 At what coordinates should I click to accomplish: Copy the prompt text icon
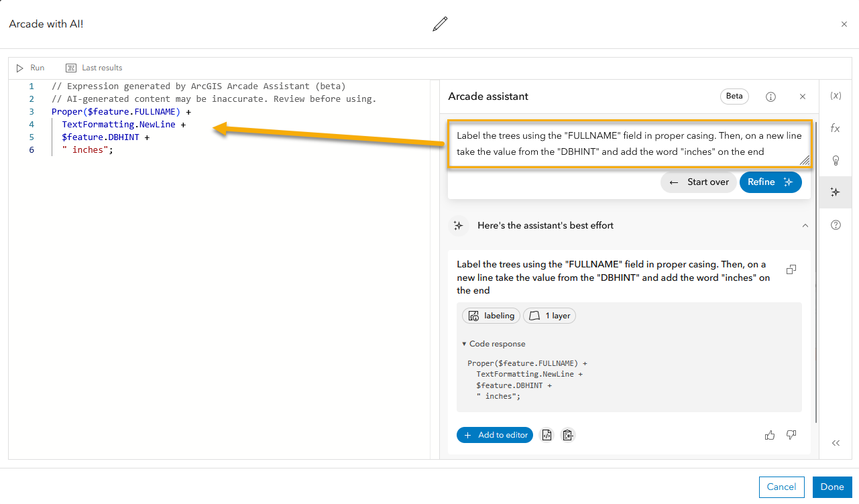[791, 269]
